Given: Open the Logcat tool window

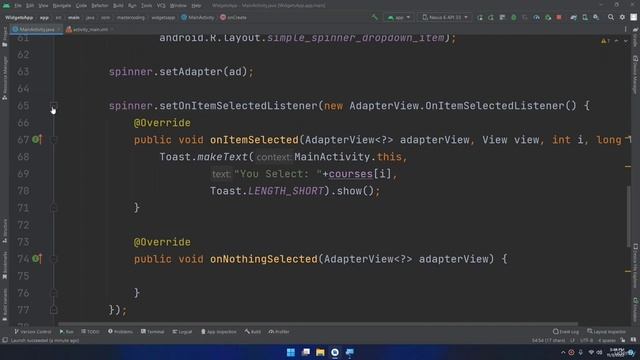Looking at the screenshot, I should 182,332.
